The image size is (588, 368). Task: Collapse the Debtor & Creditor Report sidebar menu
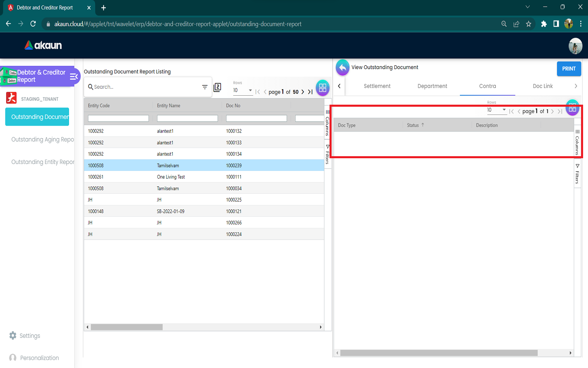(x=74, y=76)
